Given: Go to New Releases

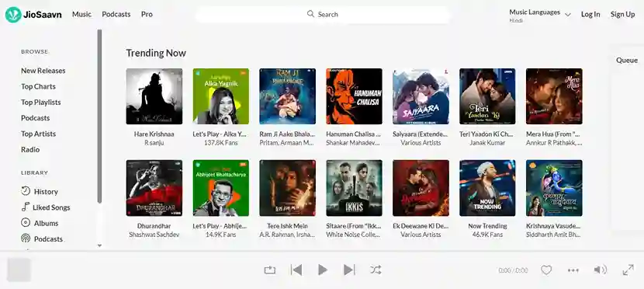Looking at the screenshot, I should click(x=43, y=71).
